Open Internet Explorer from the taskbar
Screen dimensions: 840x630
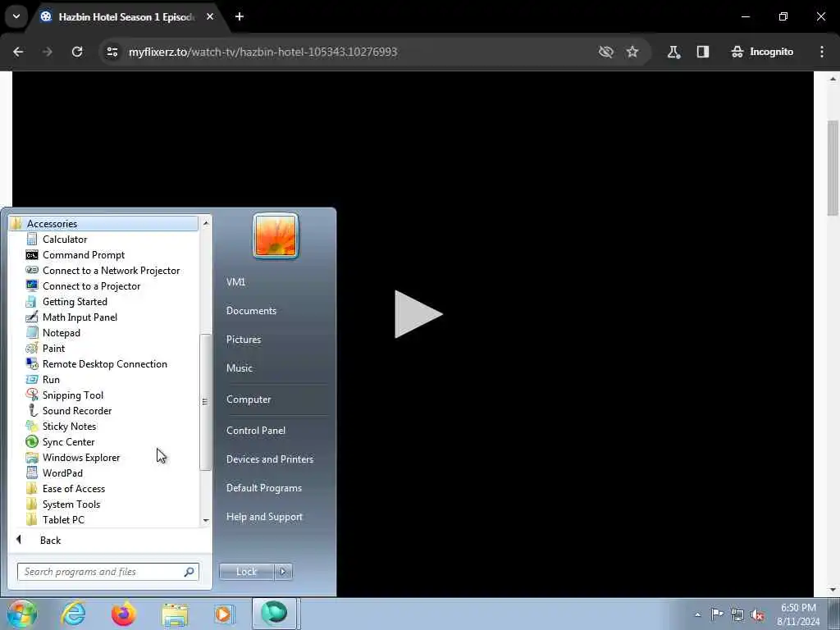(x=73, y=614)
